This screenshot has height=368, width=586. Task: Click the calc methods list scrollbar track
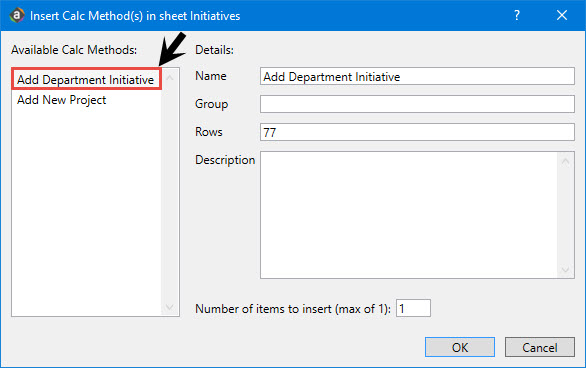[x=170, y=192]
